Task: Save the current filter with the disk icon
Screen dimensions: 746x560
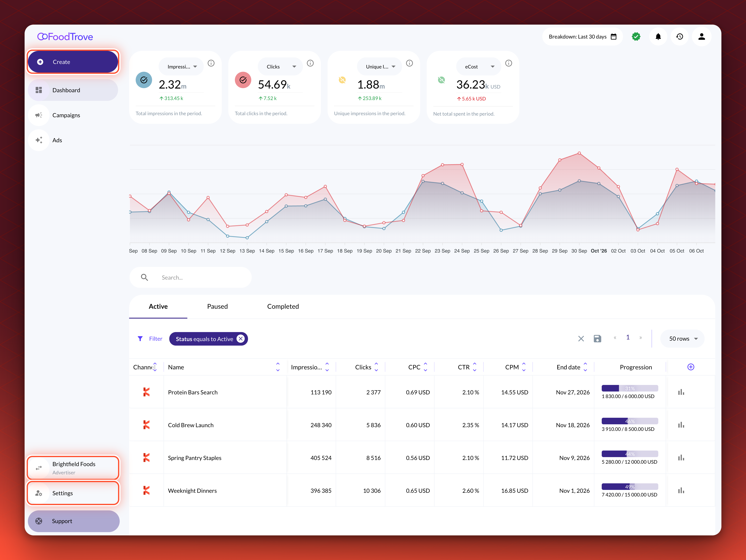Action: (597, 338)
